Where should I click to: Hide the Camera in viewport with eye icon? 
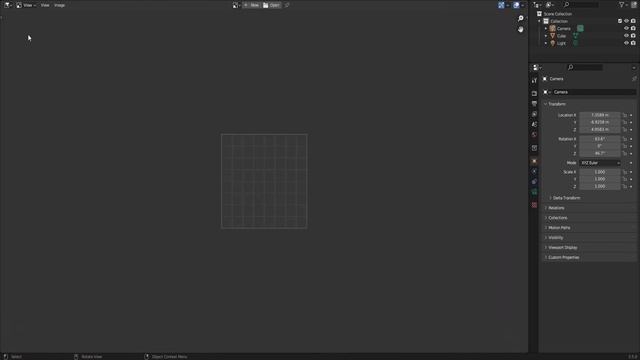(627, 29)
